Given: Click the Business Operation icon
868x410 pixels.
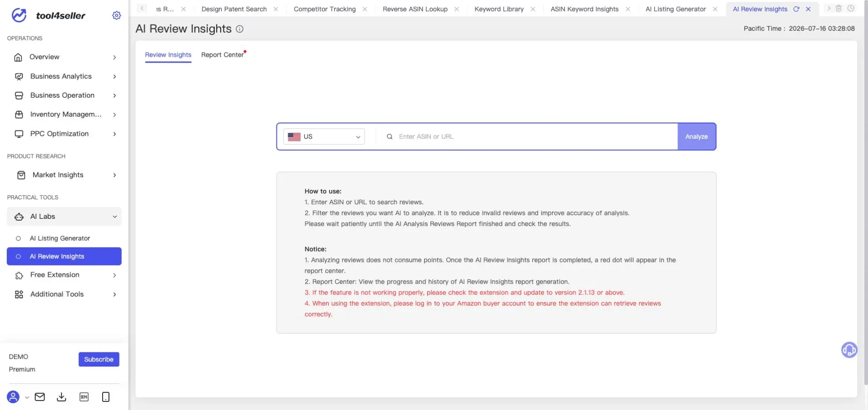Looking at the screenshot, I should click(19, 95).
